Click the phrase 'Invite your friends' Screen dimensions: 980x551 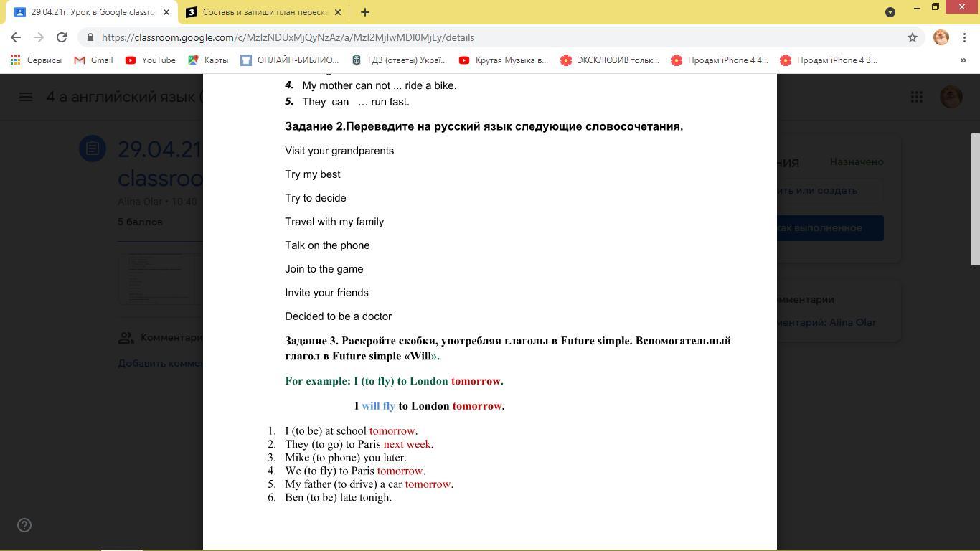tap(326, 293)
